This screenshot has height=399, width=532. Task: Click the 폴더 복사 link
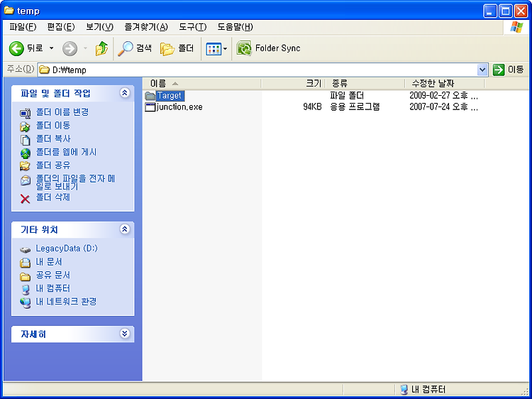click(x=53, y=139)
